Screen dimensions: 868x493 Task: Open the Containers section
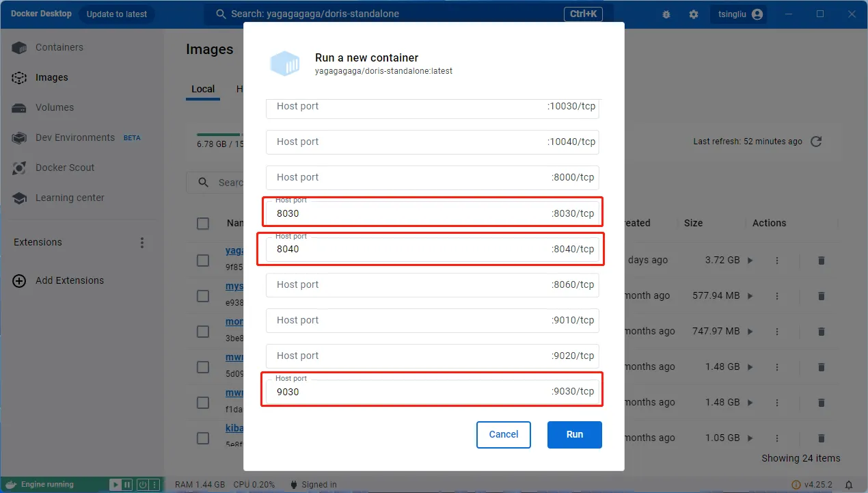(59, 48)
